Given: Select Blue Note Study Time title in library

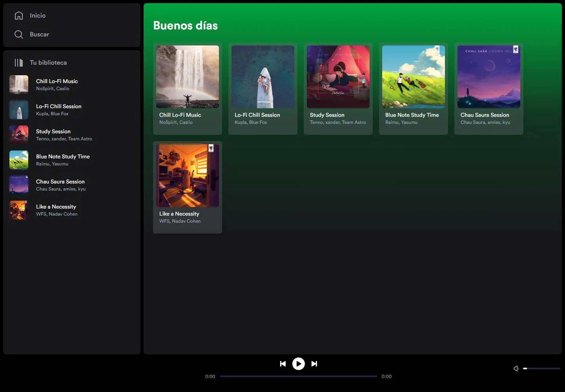Looking at the screenshot, I should pyautogui.click(x=63, y=156).
